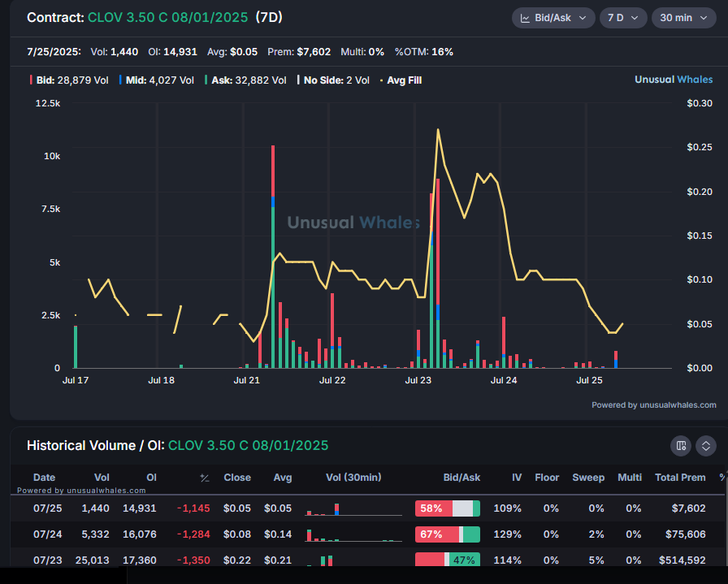
Task: Click the $75,606 total premium cell
Action: pos(685,534)
